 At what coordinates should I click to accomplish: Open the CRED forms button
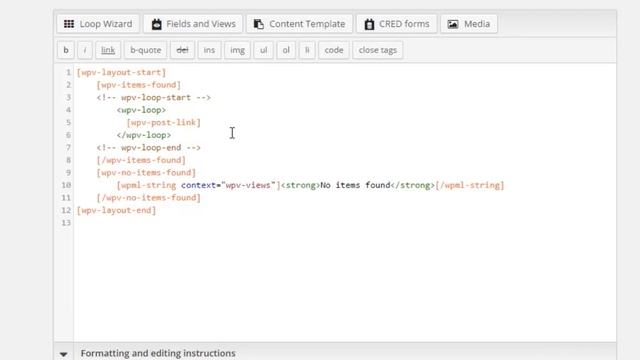(397, 24)
